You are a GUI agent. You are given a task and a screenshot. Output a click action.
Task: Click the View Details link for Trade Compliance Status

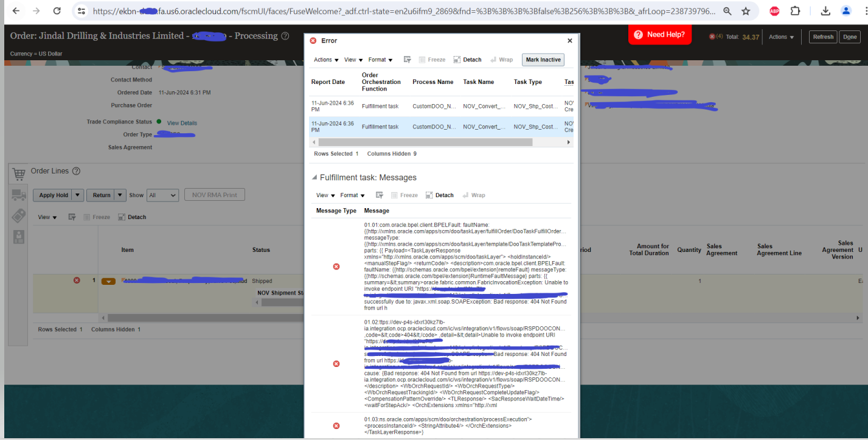coord(182,121)
